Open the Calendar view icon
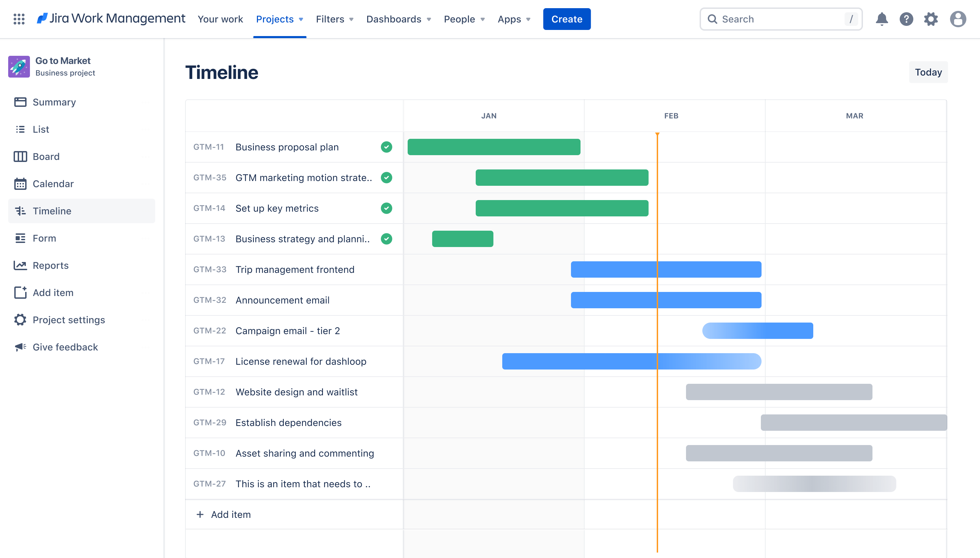 coord(20,183)
